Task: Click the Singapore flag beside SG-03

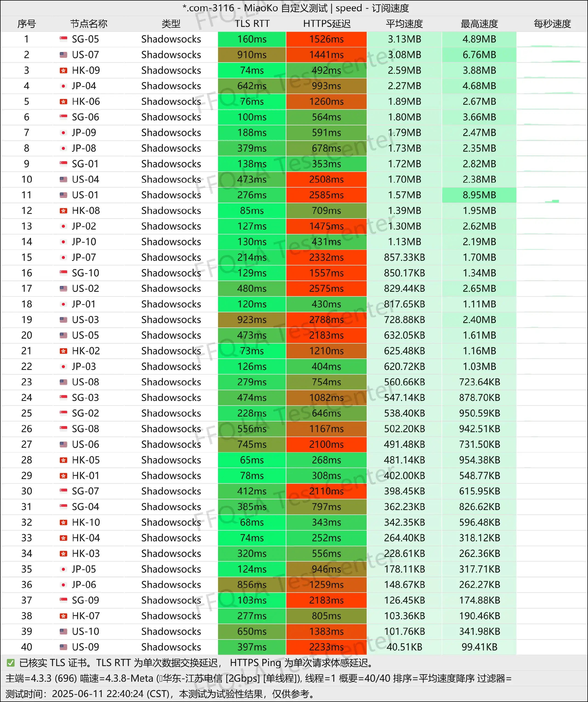Action: point(64,397)
